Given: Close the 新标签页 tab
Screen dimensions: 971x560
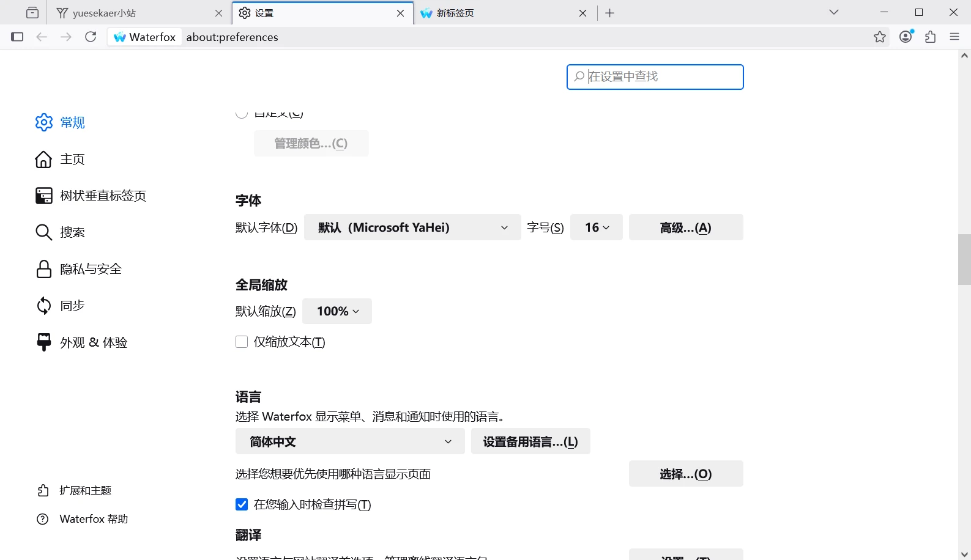Looking at the screenshot, I should [583, 13].
